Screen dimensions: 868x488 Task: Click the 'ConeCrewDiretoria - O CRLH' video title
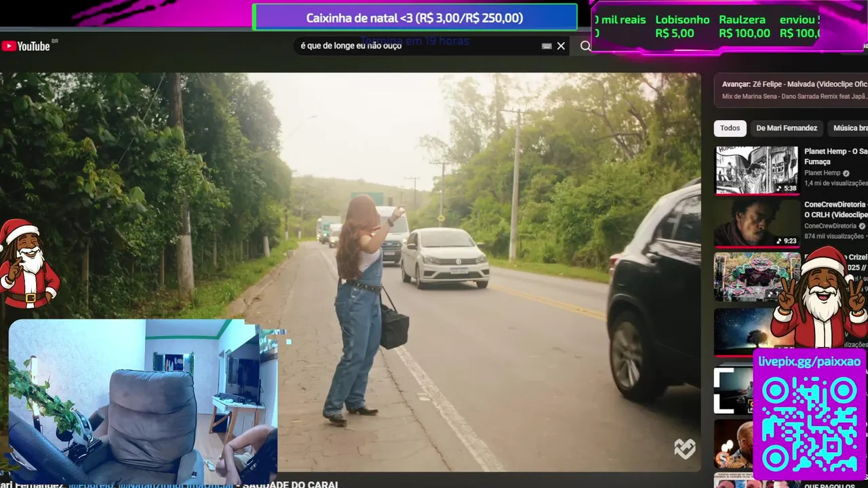pos(835,209)
